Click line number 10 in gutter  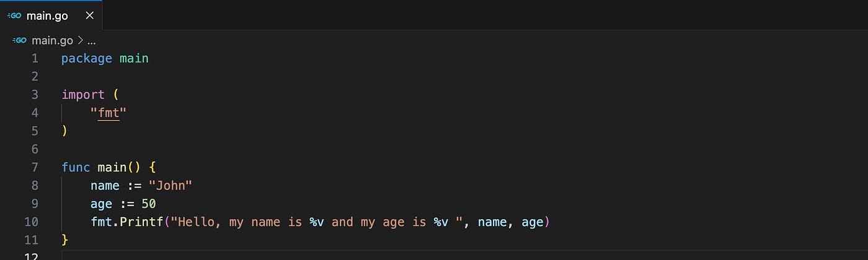click(31, 222)
